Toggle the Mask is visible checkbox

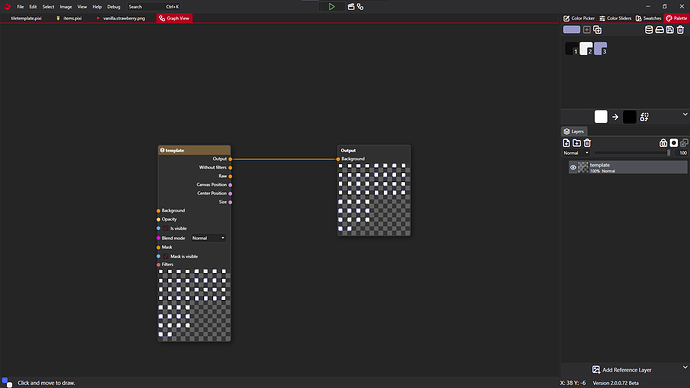coord(165,256)
